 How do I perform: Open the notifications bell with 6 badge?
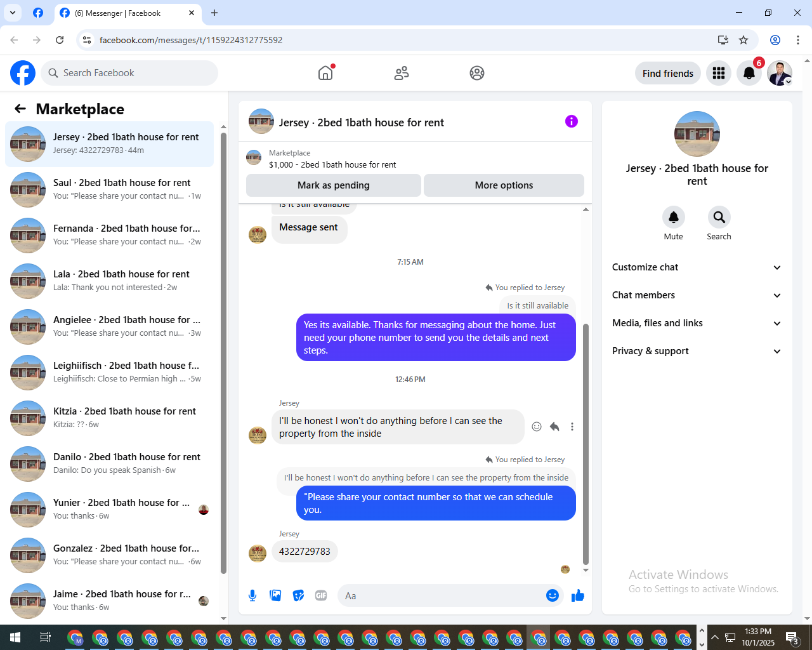[x=749, y=73]
